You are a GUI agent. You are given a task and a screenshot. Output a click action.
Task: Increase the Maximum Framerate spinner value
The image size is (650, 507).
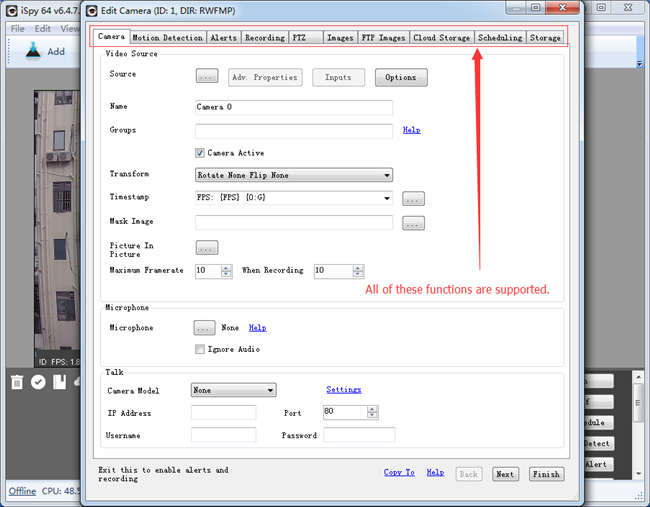pyautogui.click(x=227, y=267)
